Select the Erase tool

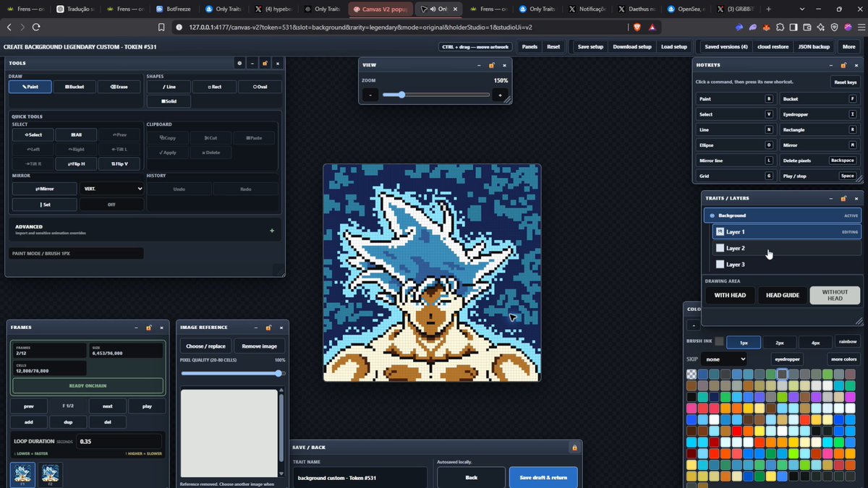(x=119, y=87)
